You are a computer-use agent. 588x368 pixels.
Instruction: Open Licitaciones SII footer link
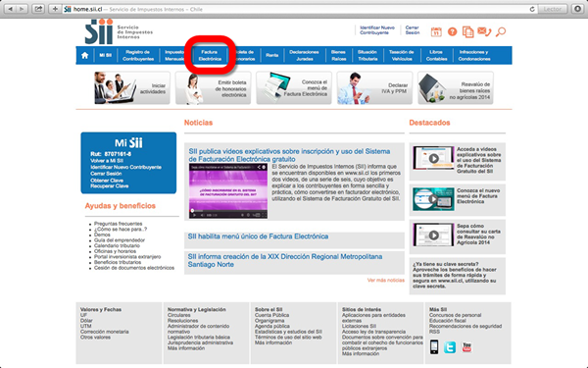(359, 326)
